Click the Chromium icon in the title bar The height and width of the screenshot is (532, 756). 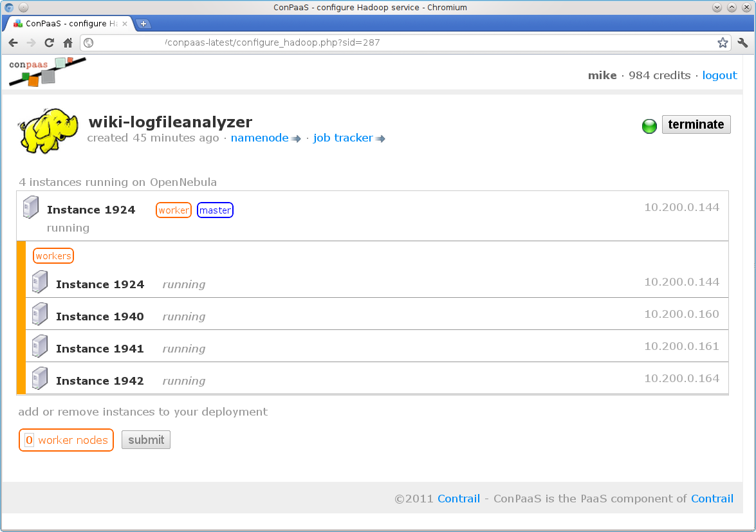[8, 7]
